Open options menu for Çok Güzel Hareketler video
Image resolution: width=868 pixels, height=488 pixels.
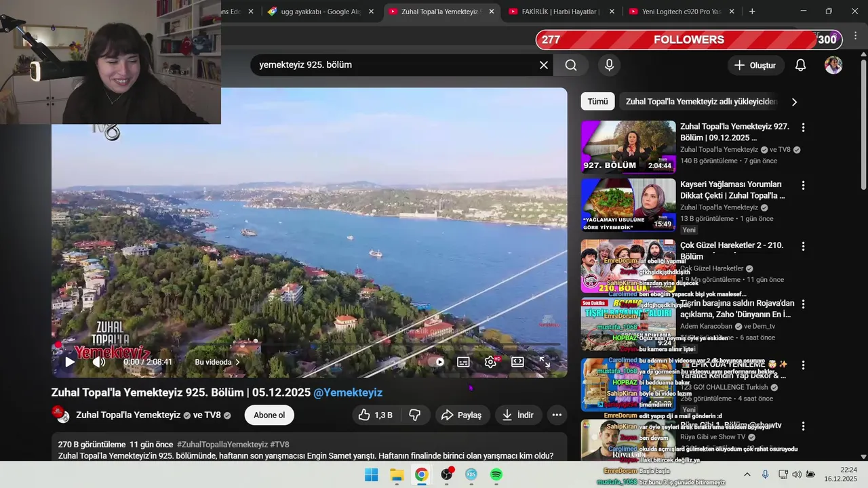coord(803,246)
